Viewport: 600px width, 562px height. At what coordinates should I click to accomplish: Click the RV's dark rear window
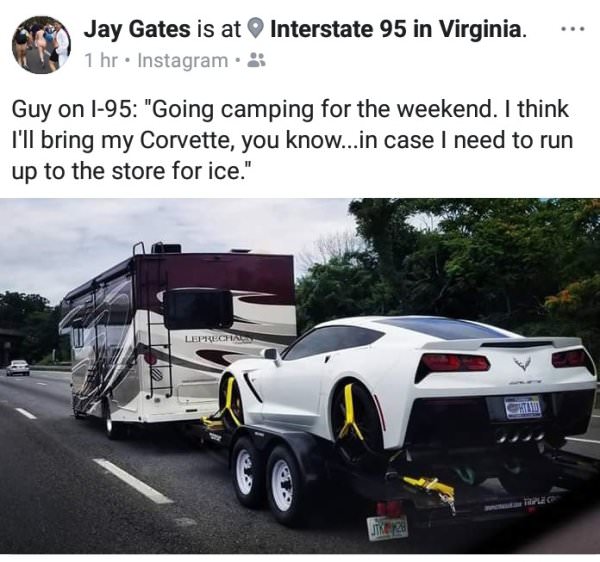point(198,310)
